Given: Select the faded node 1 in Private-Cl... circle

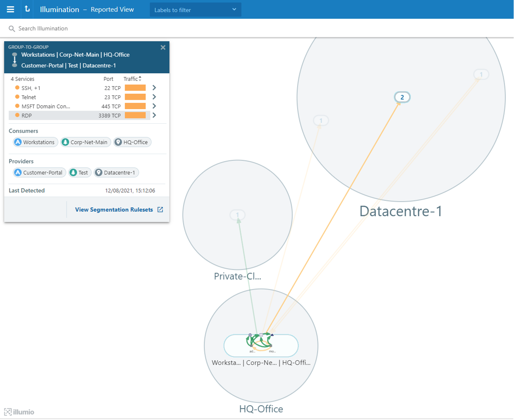Looking at the screenshot, I should [237, 215].
